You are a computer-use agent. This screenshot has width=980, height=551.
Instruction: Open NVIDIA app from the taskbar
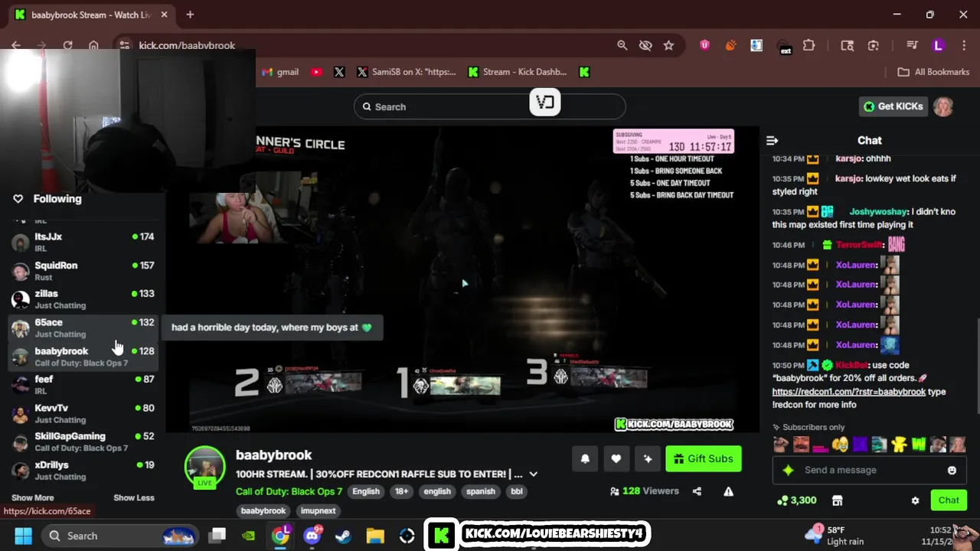247,536
